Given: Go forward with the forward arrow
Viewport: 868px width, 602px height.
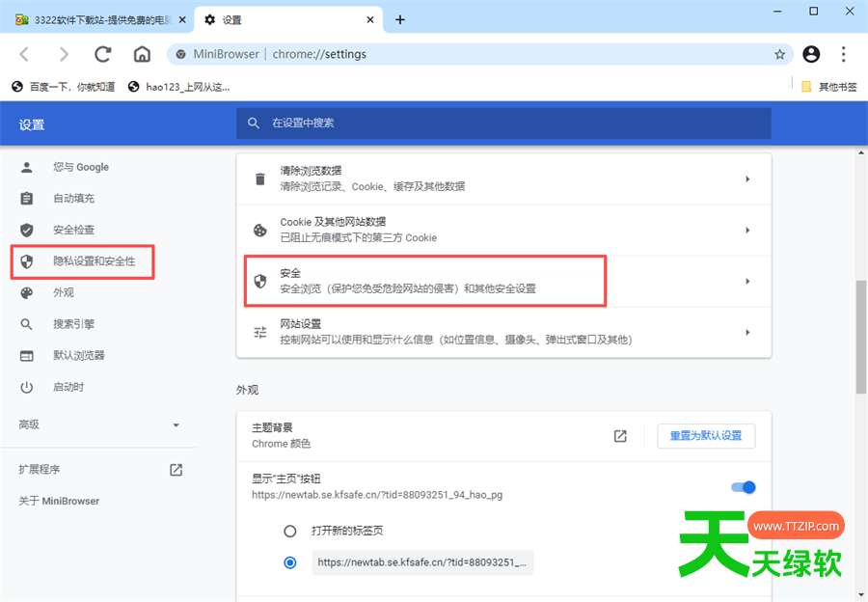Looking at the screenshot, I should coord(64,54).
